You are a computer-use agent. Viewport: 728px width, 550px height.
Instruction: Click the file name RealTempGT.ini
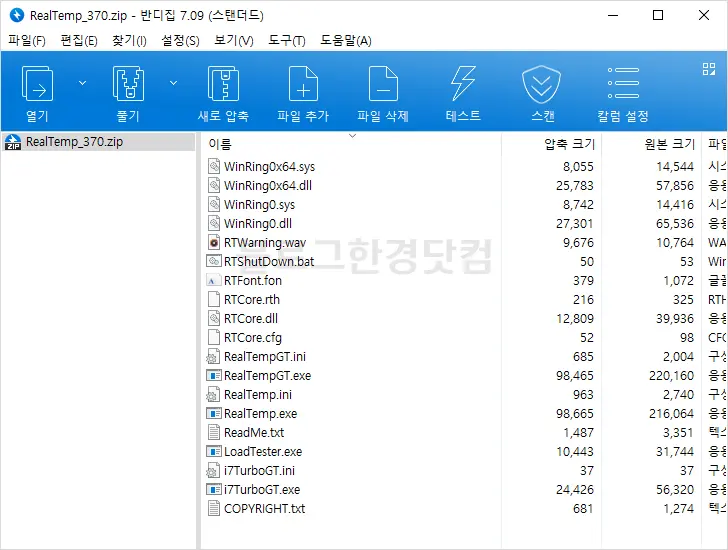(265, 357)
